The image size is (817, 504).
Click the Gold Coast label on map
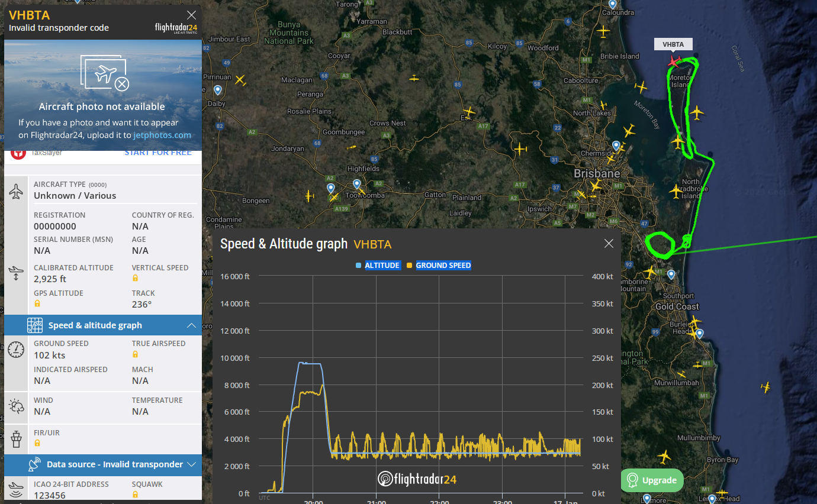[677, 306]
